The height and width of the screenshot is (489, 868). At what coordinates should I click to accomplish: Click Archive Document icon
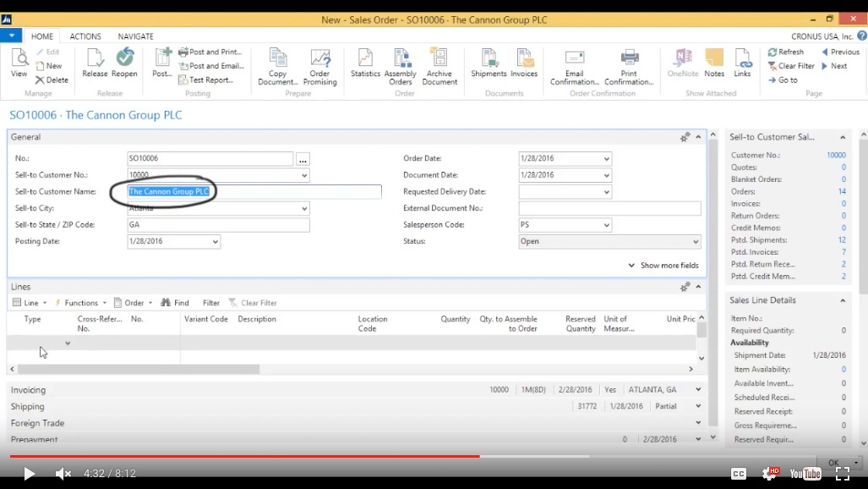[439, 67]
